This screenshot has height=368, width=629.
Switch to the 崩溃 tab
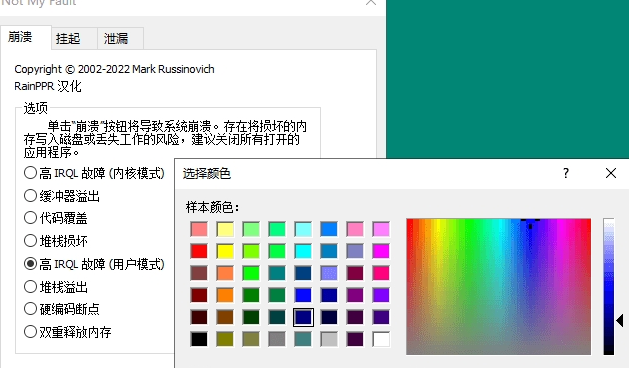point(26,37)
